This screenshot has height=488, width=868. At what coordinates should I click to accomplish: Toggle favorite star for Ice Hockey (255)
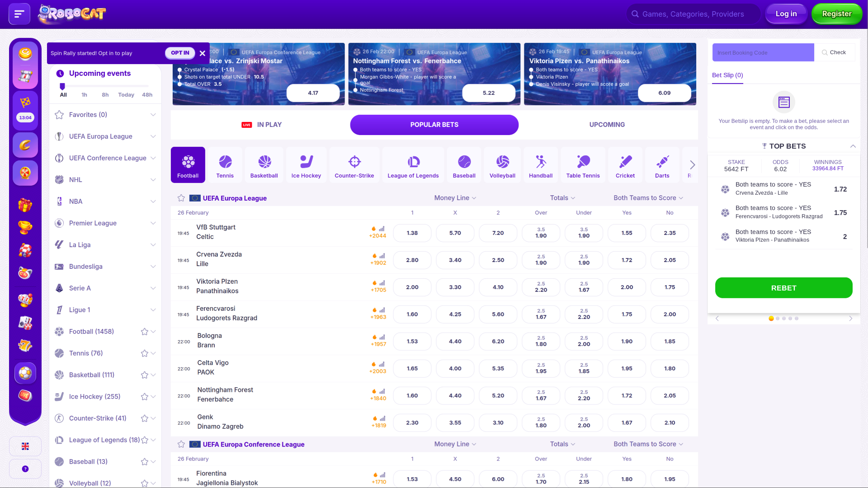(145, 397)
